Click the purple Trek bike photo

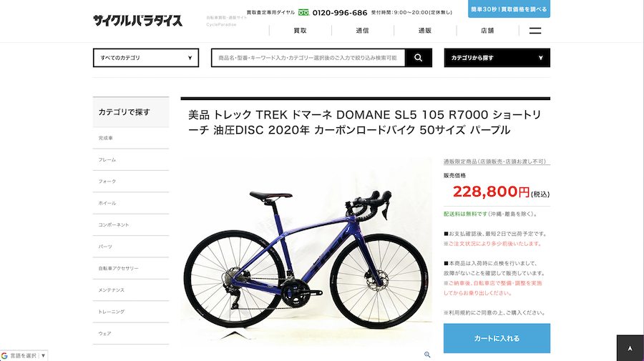pos(306,252)
